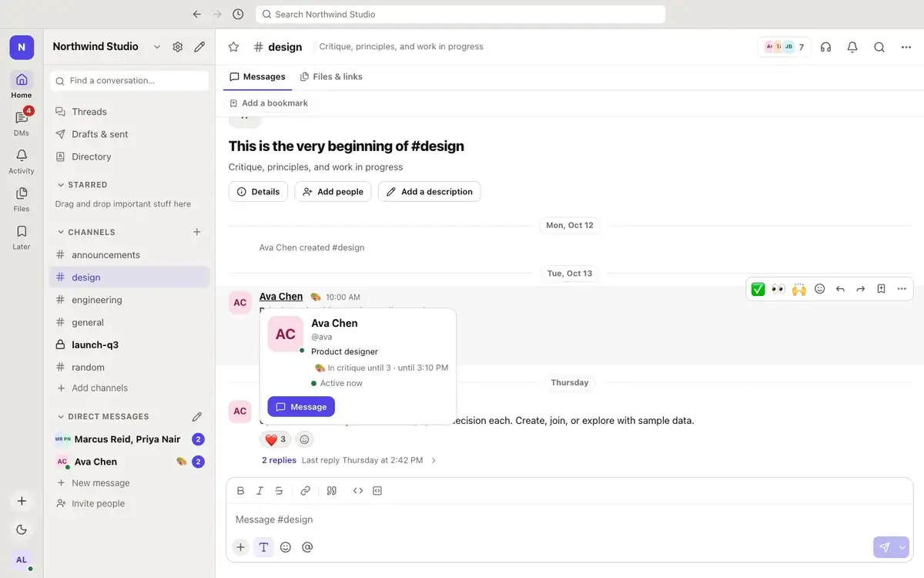Open Directory in sidebar

(129, 156)
